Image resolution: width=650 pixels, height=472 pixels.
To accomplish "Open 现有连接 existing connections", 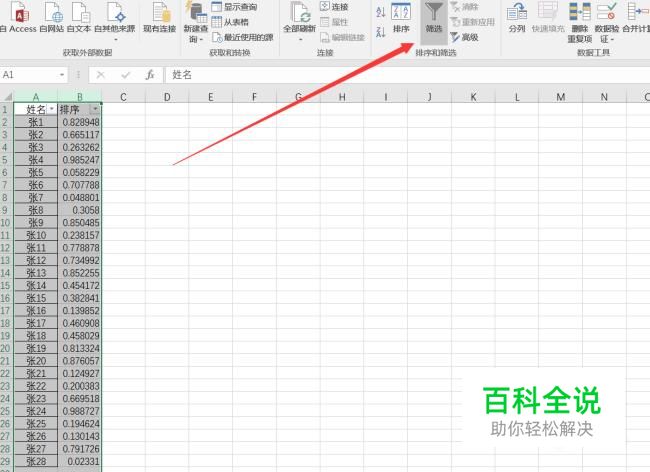I will [x=160, y=17].
